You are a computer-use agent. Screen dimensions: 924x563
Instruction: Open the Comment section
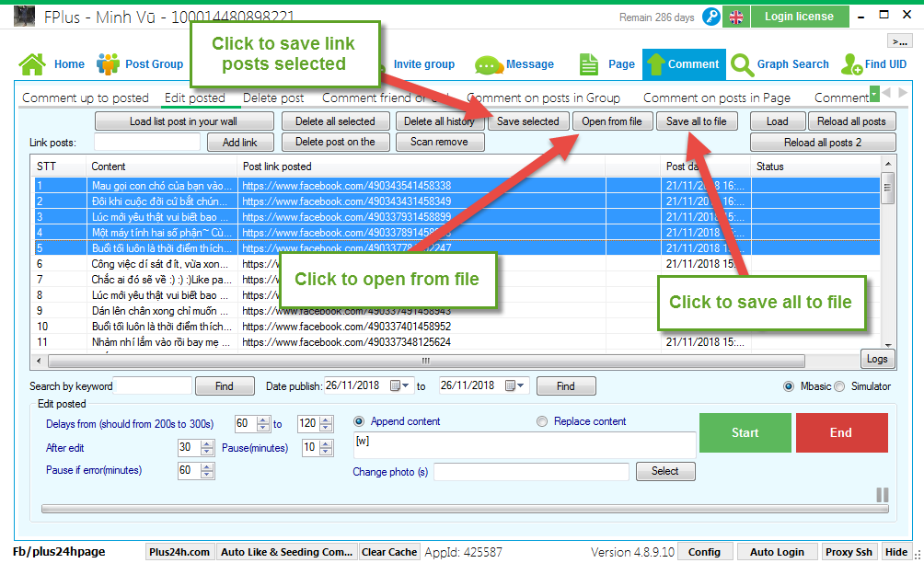click(x=684, y=64)
